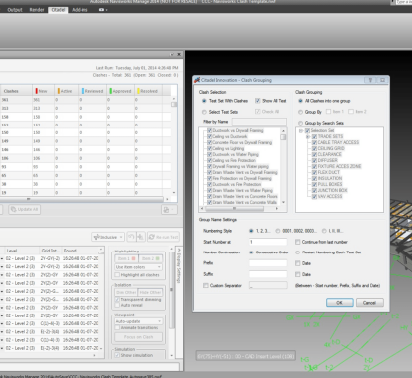
Task: Close the Clash Grouping dialog with title bar X
Action: pyautogui.click(x=382, y=80)
